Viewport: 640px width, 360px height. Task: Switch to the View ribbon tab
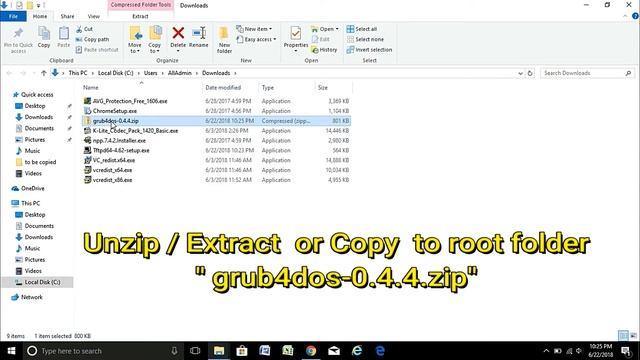pyautogui.click(x=93, y=16)
